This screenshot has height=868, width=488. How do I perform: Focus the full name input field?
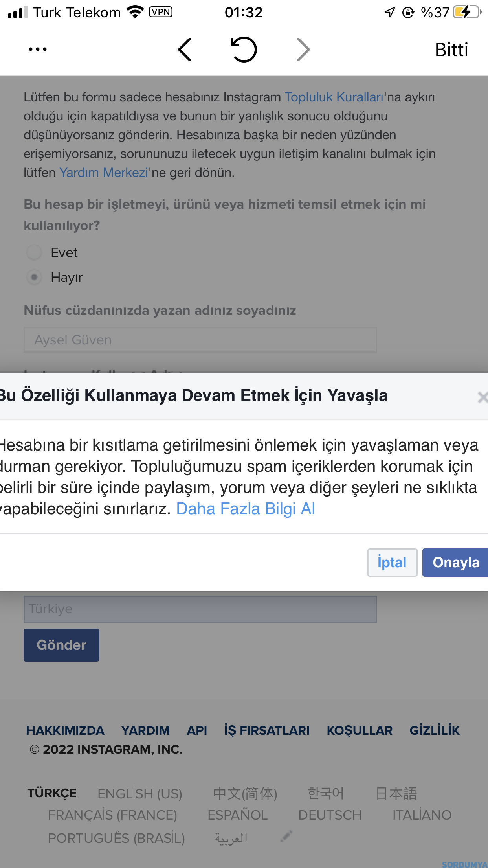200,340
